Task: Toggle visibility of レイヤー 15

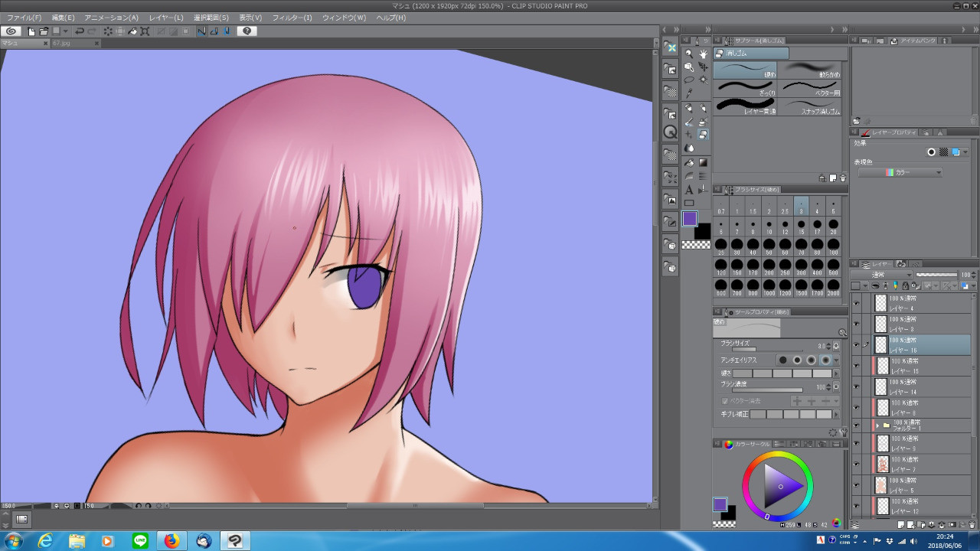Action: (856, 366)
